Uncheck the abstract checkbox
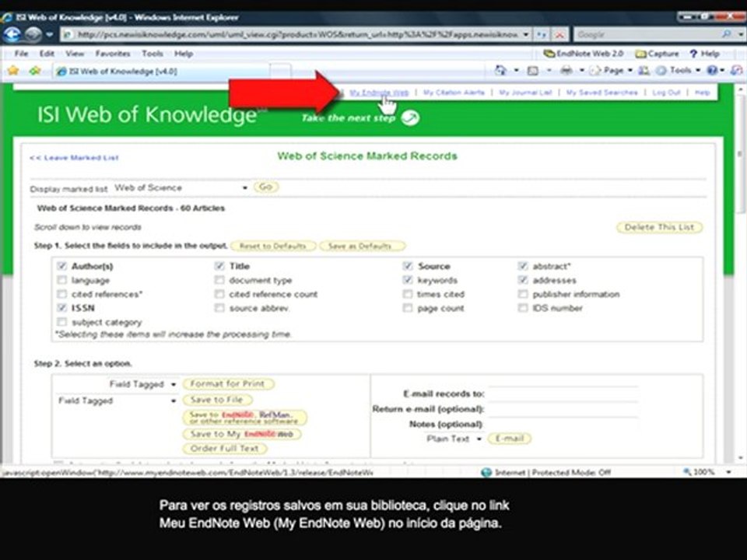The height and width of the screenshot is (560, 747). pos(523,266)
